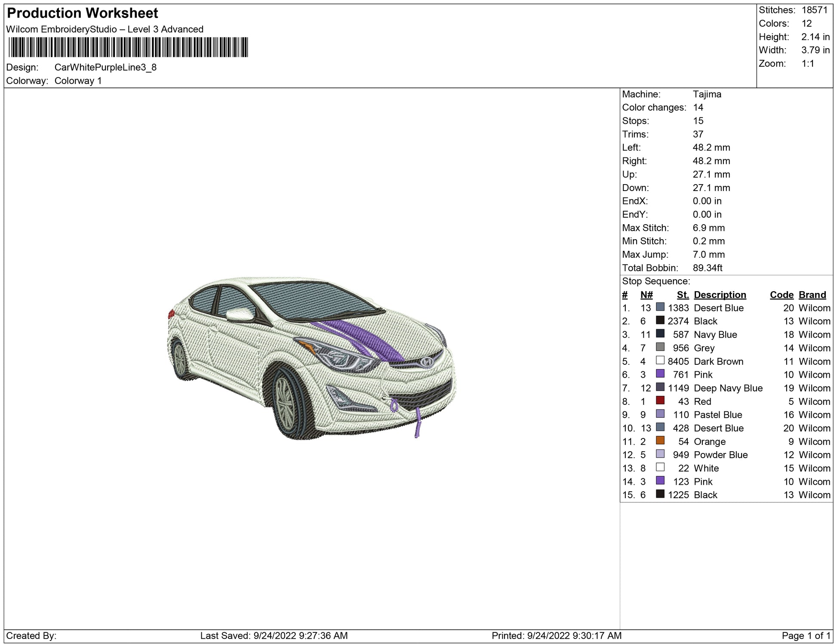Viewport: 837px width, 644px height.
Task: Click the Production Worksheet title
Action: pyautogui.click(x=83, y=13)
